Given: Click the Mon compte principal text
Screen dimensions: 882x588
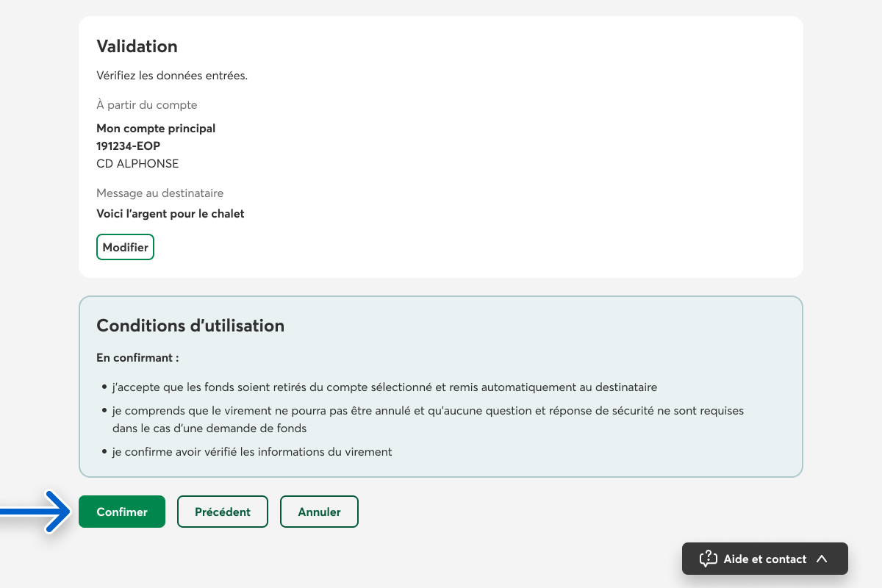Looking at the screenshot, I should coord(156,129).
